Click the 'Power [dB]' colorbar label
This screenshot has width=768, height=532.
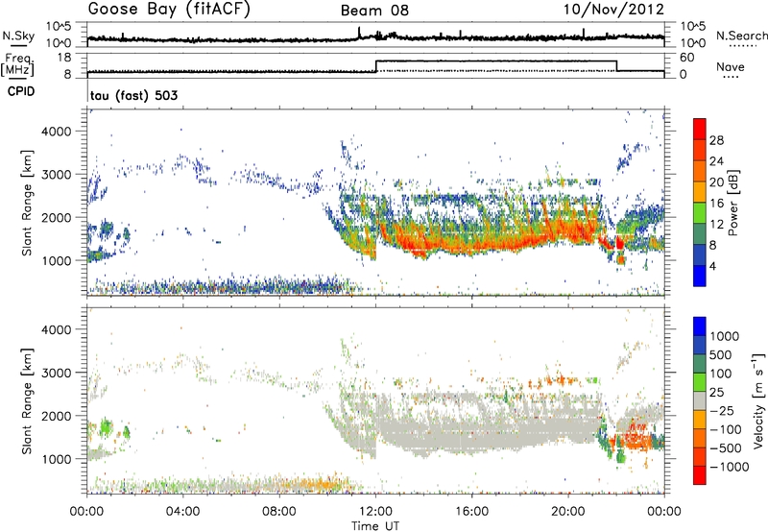pyautogui.click(x=732, y=203)
